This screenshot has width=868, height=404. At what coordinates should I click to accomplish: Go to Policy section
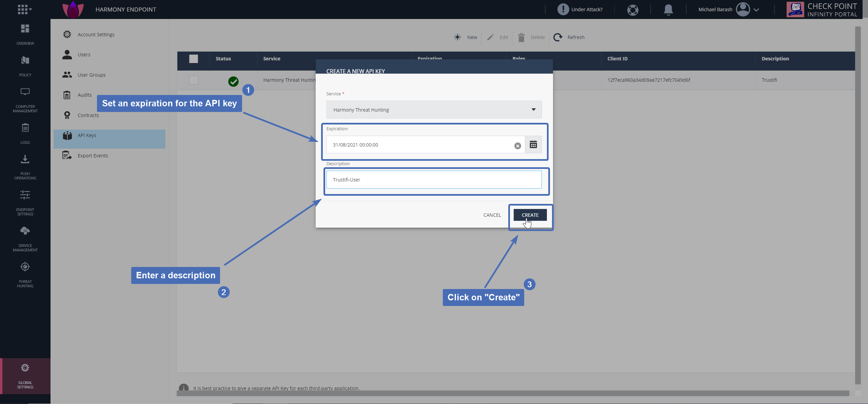(25, 66)
